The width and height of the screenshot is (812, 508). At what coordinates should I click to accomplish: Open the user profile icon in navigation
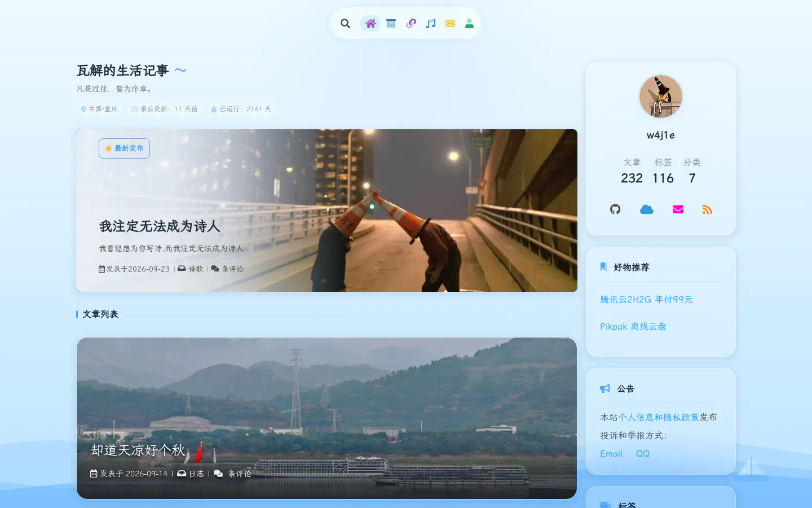[x=469, y=23]
